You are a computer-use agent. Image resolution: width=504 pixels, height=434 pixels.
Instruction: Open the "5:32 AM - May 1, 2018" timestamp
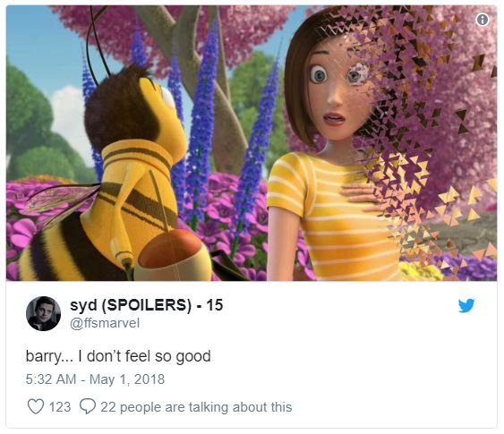click(x=95, y=379)
